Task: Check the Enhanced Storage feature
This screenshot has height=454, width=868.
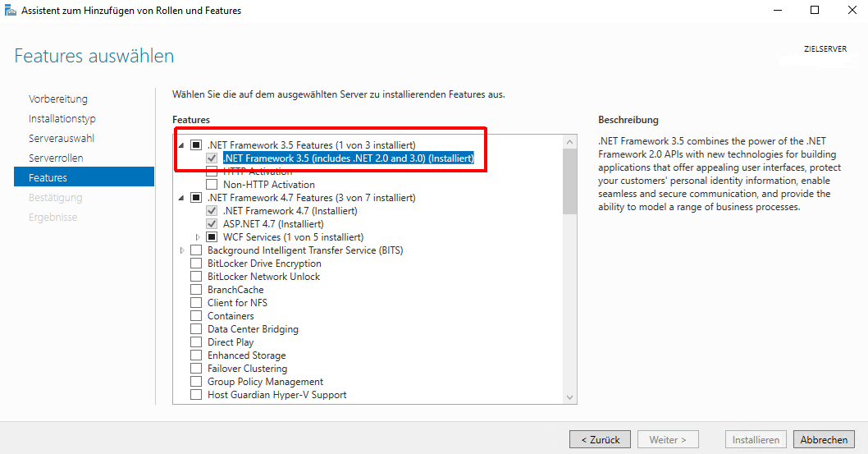Action: coord(196,355)
